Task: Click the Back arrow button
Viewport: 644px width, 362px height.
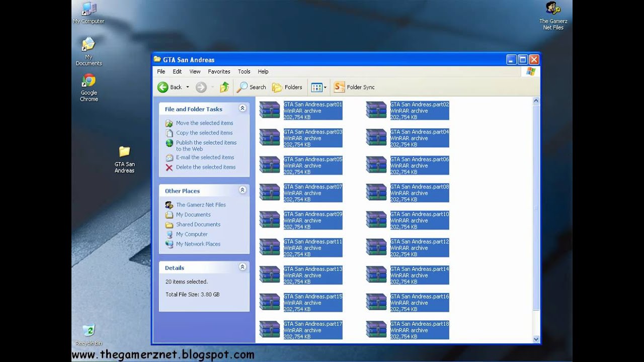Action: 170,87
